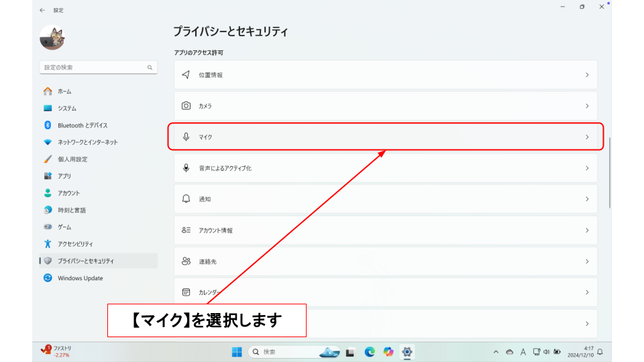Click the user profile avatar picture
The width and height of the screenshot is (644, 362).
coord(52,38)
